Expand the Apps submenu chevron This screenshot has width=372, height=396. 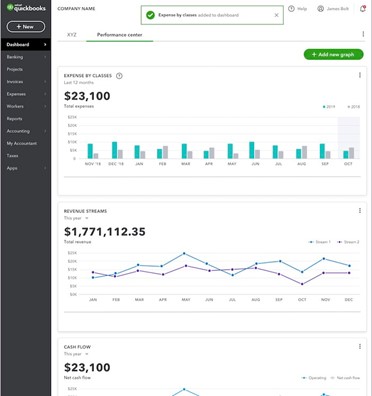[x=45, y=168]
